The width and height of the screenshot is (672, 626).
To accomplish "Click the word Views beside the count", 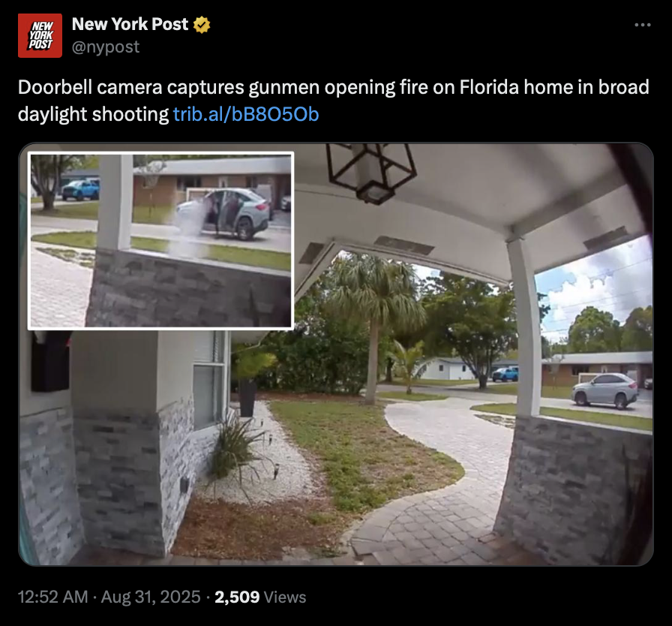I will tap(285, 597).
